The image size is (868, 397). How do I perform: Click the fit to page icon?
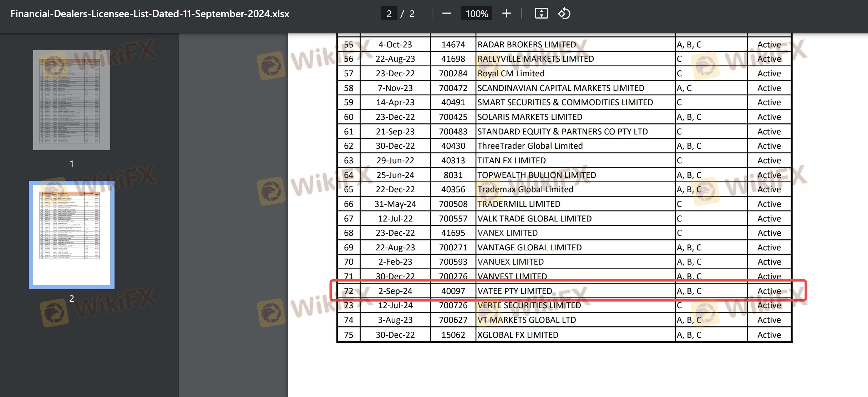(541, 14)
